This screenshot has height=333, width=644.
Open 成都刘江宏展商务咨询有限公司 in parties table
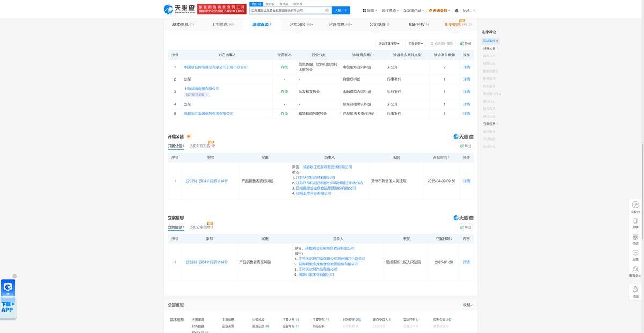[208, 114]
